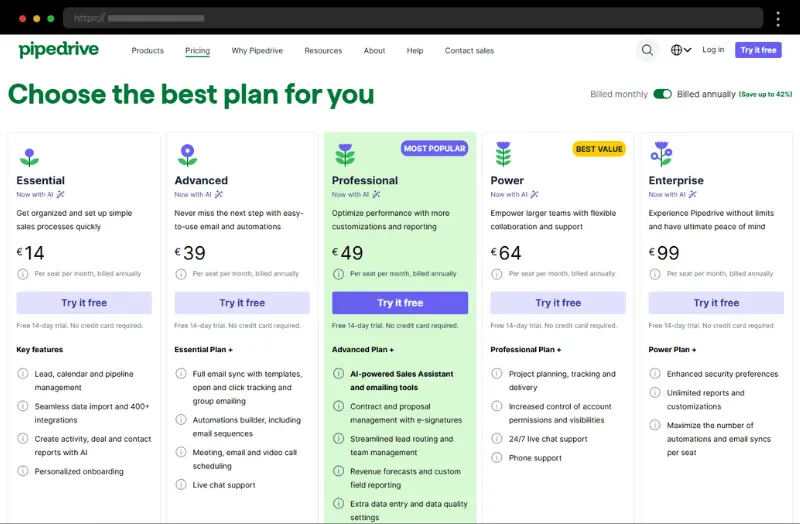Click the Save up to 42% text

[x=765, y=94]
